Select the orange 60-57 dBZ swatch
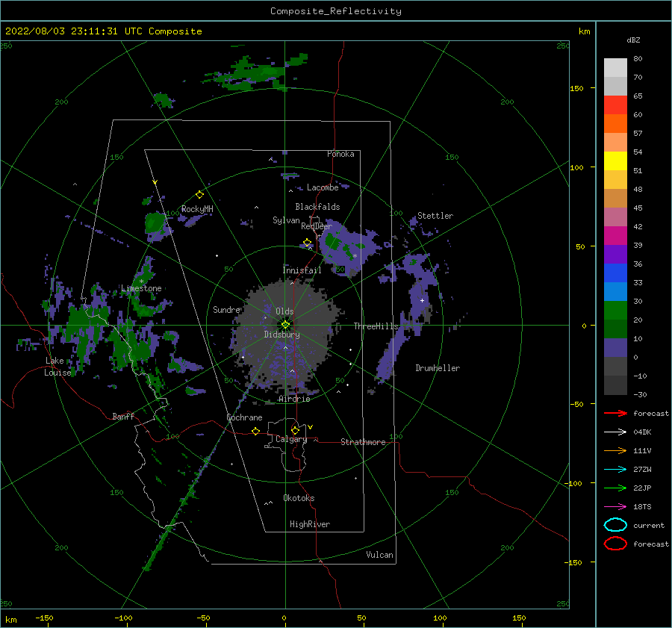Viewport: 672px width, 628px height. (615, 123)
